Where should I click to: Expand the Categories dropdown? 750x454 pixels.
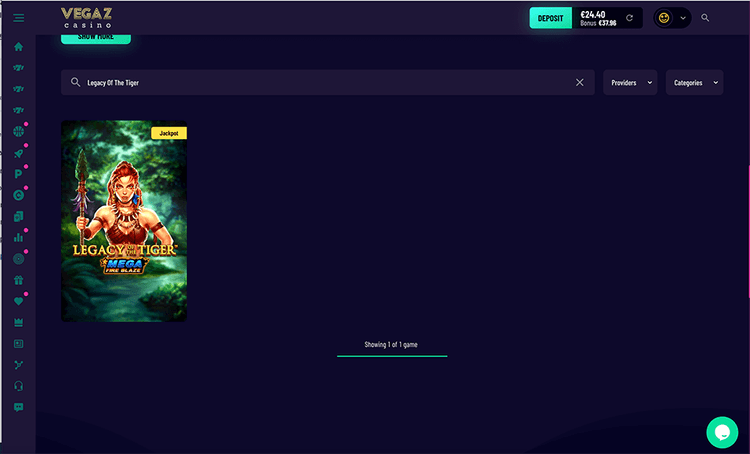695,82
